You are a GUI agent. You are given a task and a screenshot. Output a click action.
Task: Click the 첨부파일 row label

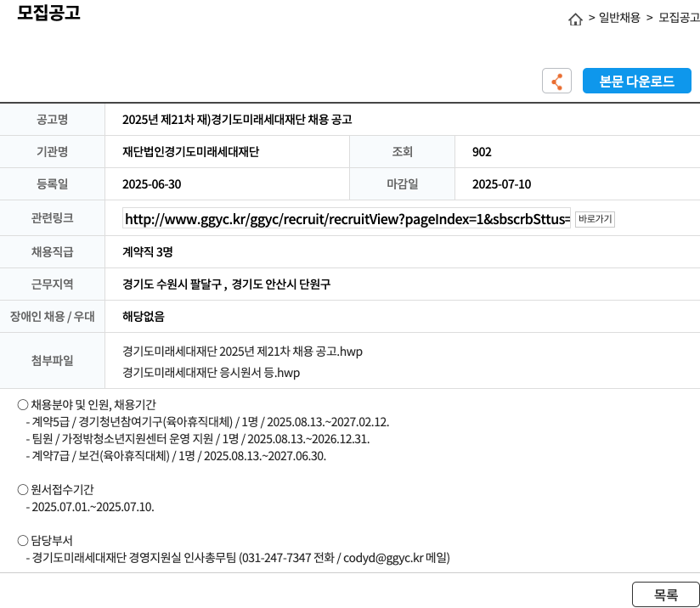52,361
